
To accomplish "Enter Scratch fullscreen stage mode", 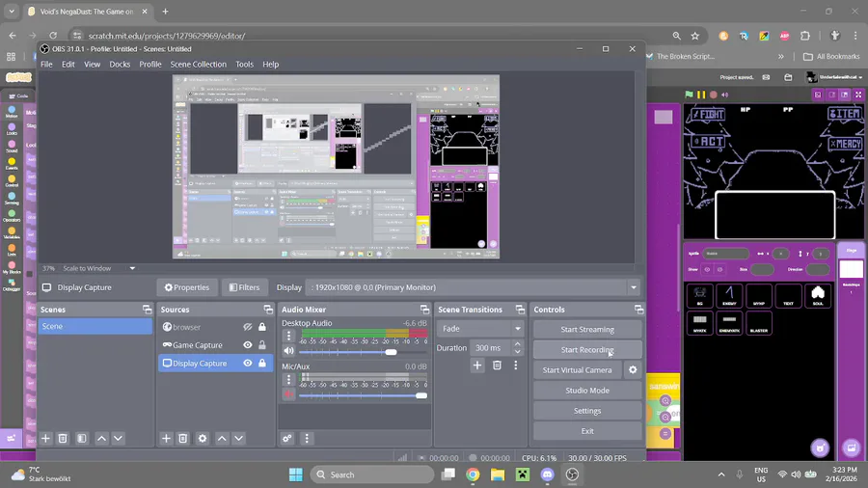I will coord(858,95).
